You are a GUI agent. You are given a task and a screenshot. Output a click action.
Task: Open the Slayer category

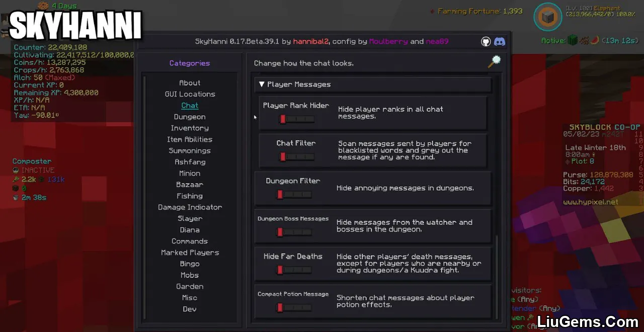pos(190,219)
